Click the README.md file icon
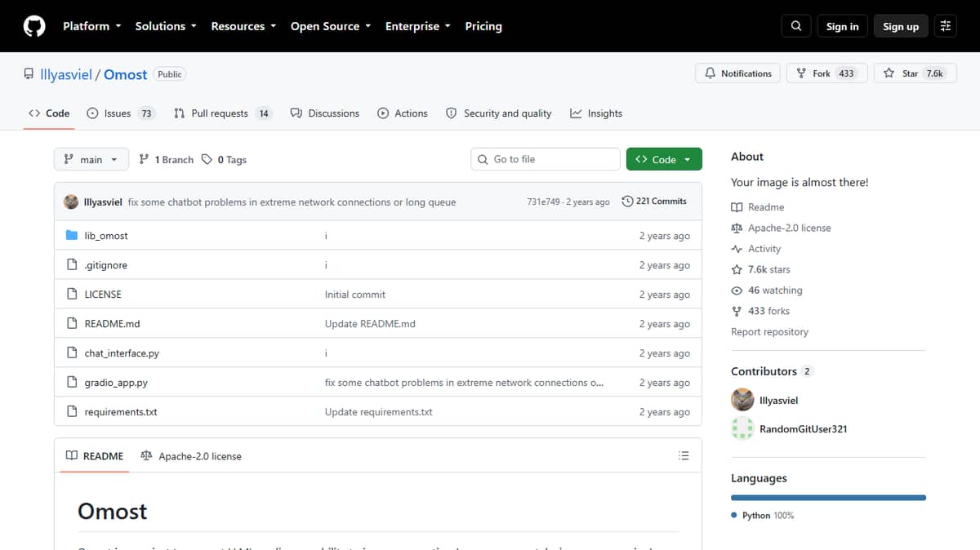Screen dimensions: 980x550 click(72, 324)
